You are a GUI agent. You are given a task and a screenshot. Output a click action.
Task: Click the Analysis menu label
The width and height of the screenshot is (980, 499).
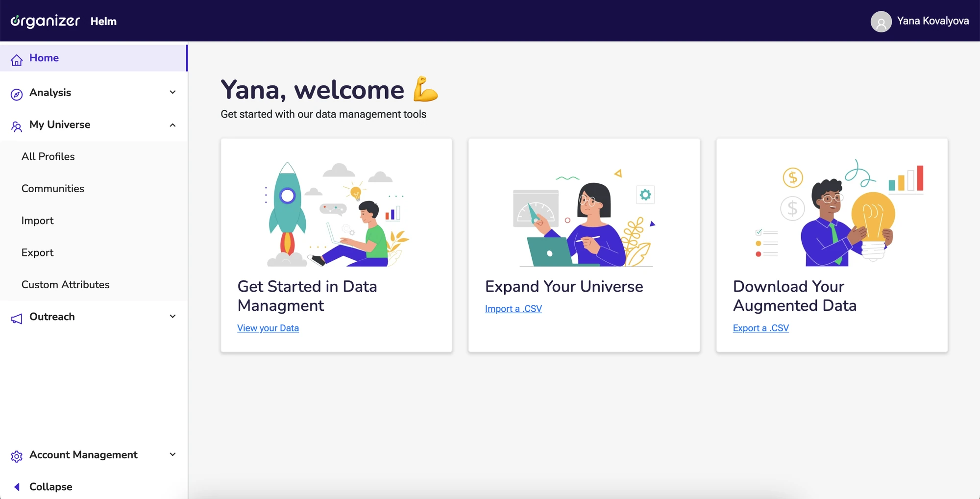tap(50, 92)
